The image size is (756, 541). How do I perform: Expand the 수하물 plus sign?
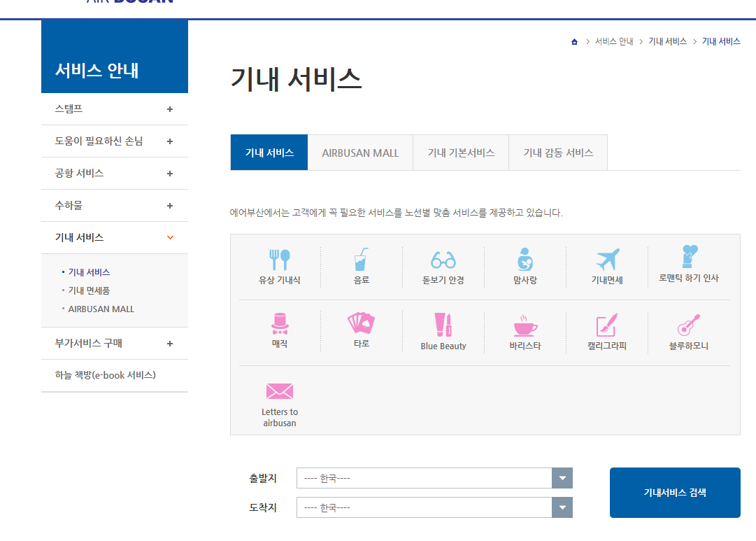pos(170,206)
